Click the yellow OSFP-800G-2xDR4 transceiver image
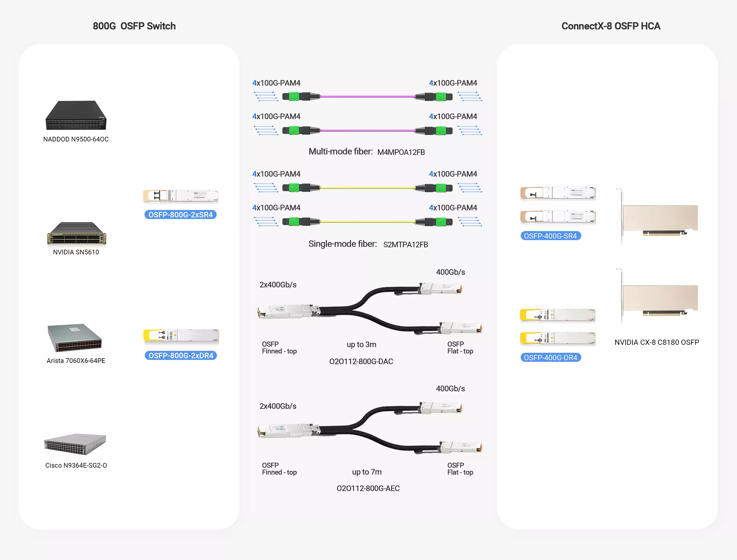Viewport: 737px width, 560px height. point(181,335)
